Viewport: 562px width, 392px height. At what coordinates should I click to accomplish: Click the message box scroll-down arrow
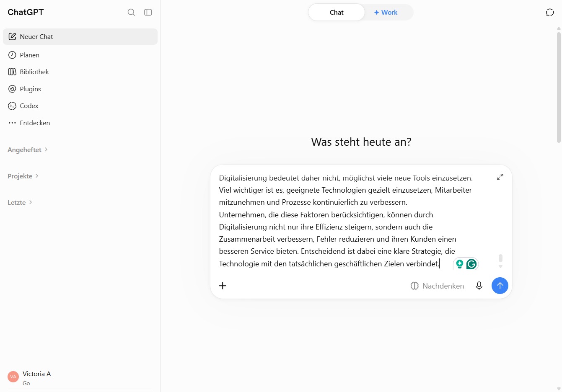[x=500, y=266]
